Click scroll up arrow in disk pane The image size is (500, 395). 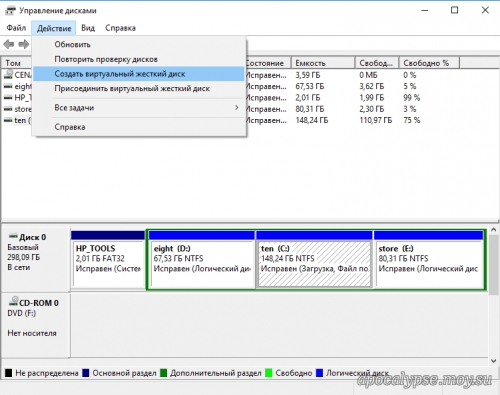pyautogui.click(x=494, y=230)
